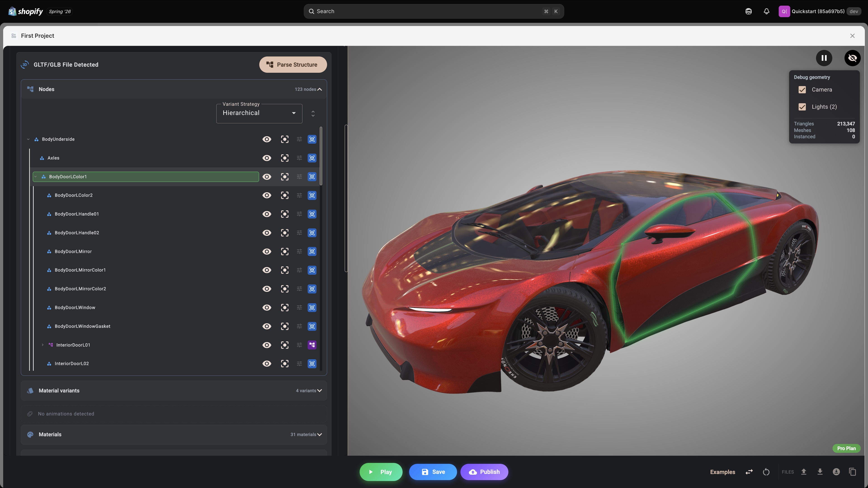Open settings sliders for BodyDoorLColor2

click(x=299, y=195)
